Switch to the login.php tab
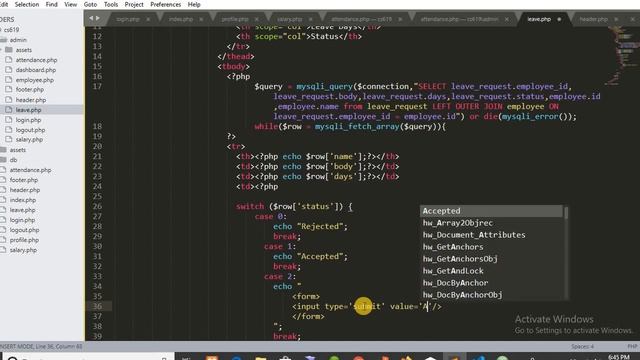Image resolution: width=640 pixels, height=360 pixels. point(128,19)
